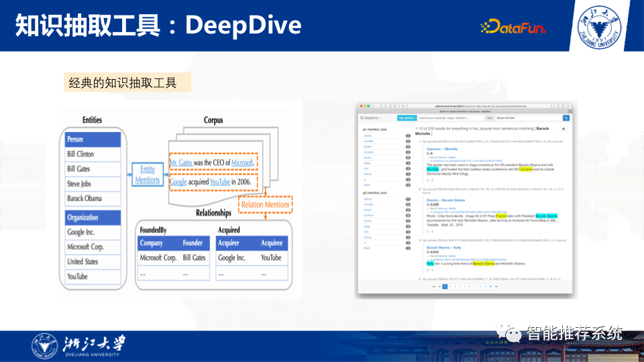The height and width of the screenshot is (362, 644).
Task: Click the keyword search input field
Action: tap(451, 118)
